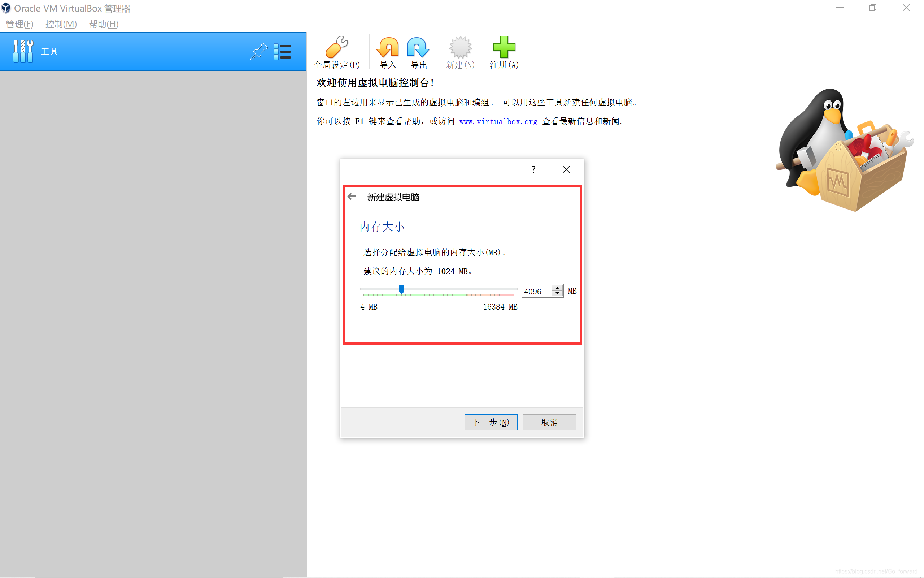
Task: Click the memory size slider handle
Action: 401,289
